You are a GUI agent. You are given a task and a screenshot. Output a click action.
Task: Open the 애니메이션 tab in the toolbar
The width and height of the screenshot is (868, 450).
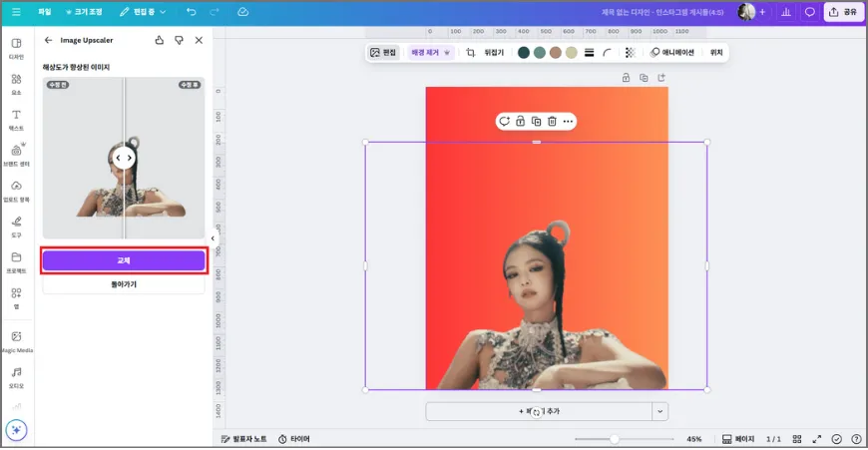tap(672, 53)
